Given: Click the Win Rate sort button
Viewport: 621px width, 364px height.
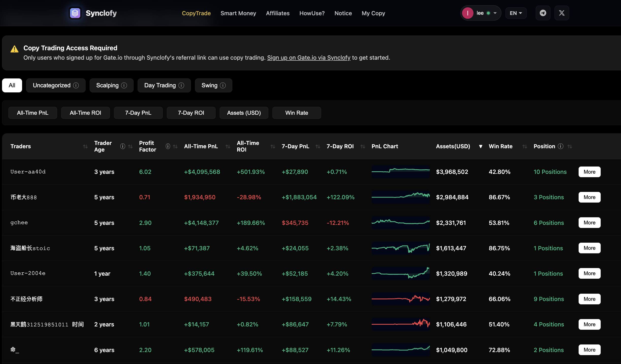Looking at the screenshot, I should tap(297, 113).
